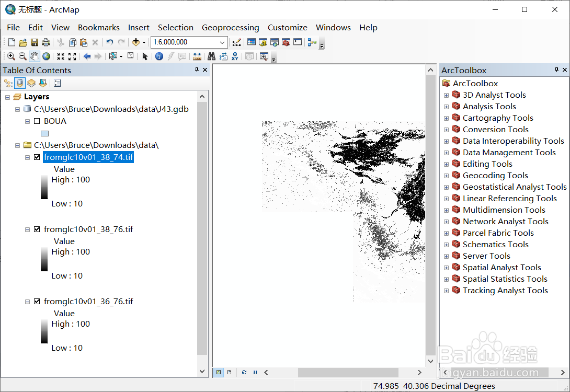Open the Table Of Contents window icon
Screen dimensions: 570x392
251,42
